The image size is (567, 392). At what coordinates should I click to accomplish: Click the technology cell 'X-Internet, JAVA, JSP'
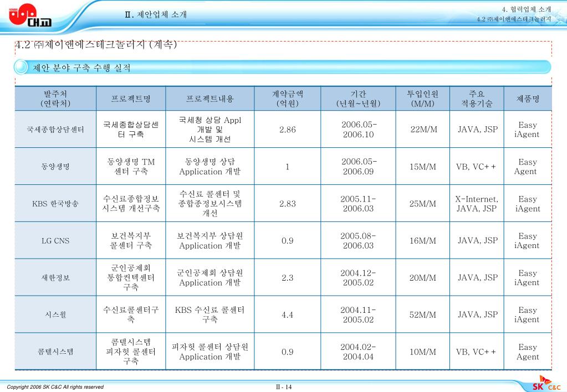[477, 203]
